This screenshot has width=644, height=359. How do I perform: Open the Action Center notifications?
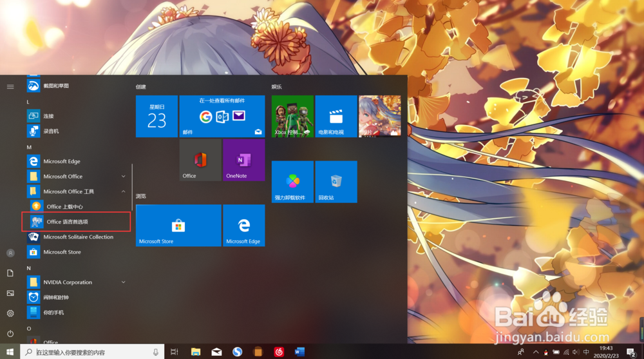click(x=631, y=352)
